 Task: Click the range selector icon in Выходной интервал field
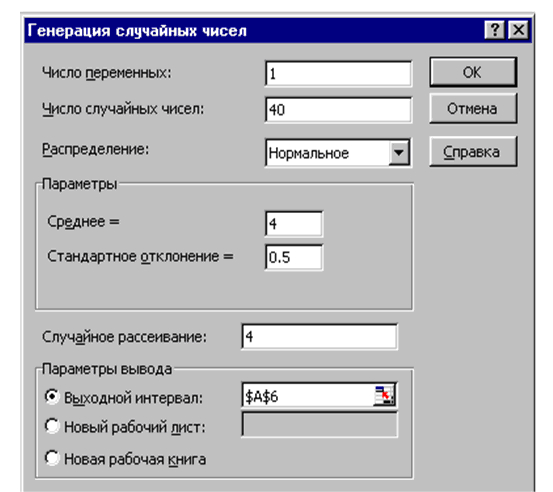coord(384,396)
